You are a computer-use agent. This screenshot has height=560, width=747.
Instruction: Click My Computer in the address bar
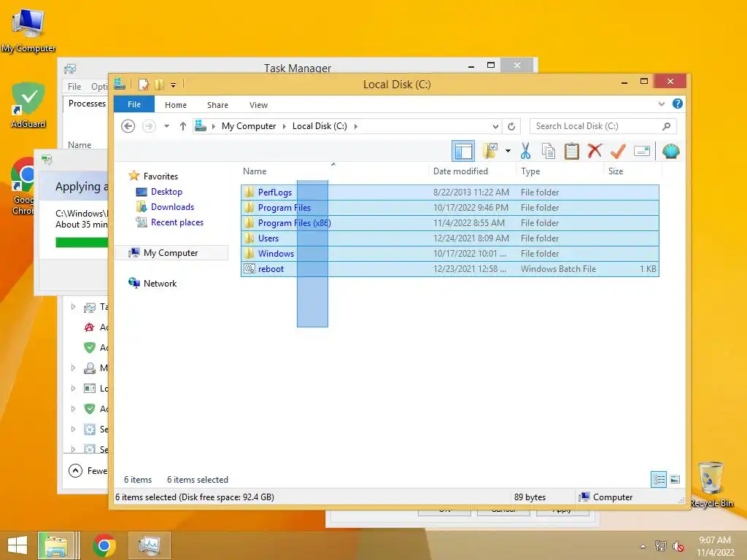[x=249, y=126]
